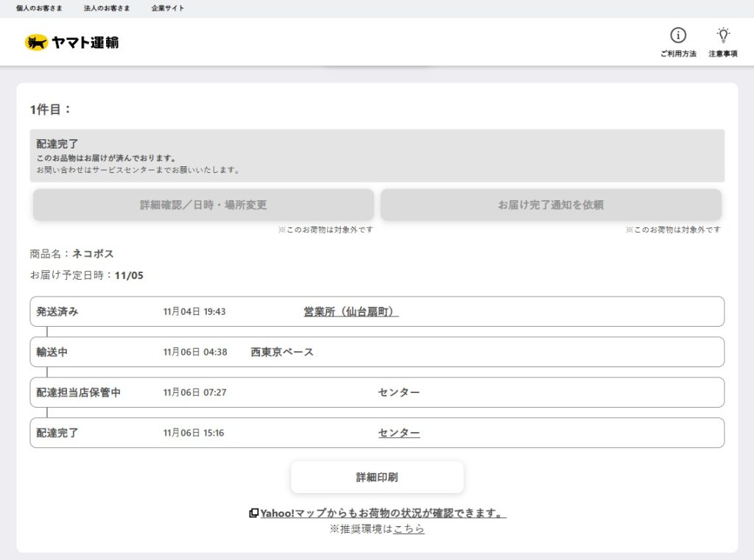Click the 注意事項 lightbulb icon
Image resolution: width=754 pixels, height=560 pixels.
pyautogui.click(x=723, y=35)
